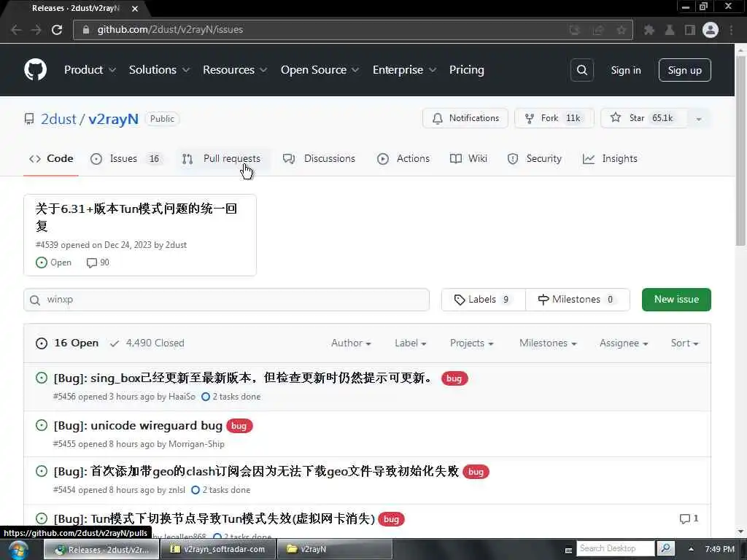Open the sing_box update bug issue
The image size is (747, 560).
(x=244, y=378)
